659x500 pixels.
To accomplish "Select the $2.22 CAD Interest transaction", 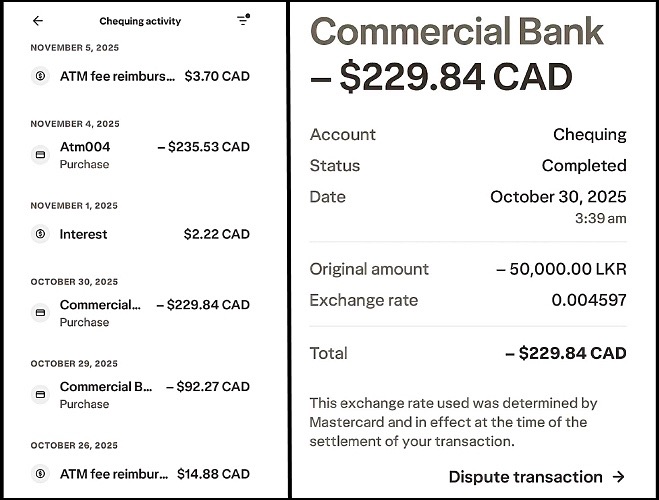I will tap(140, 234).
